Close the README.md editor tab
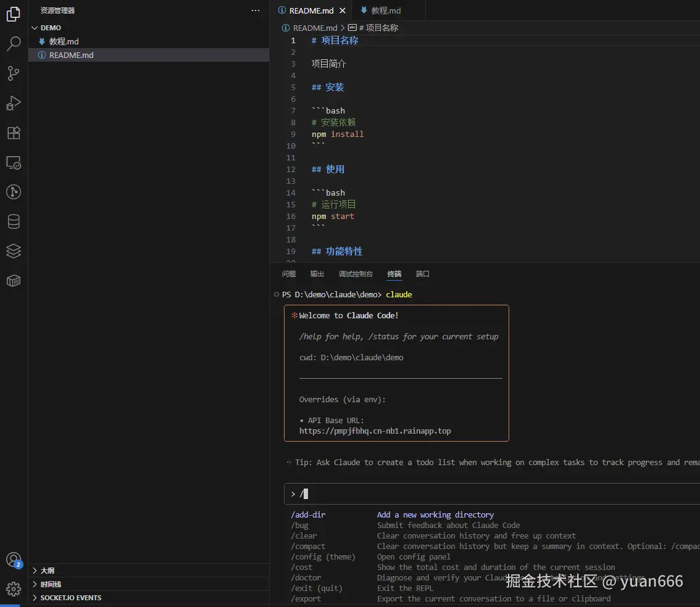 (x=343, y=10)
